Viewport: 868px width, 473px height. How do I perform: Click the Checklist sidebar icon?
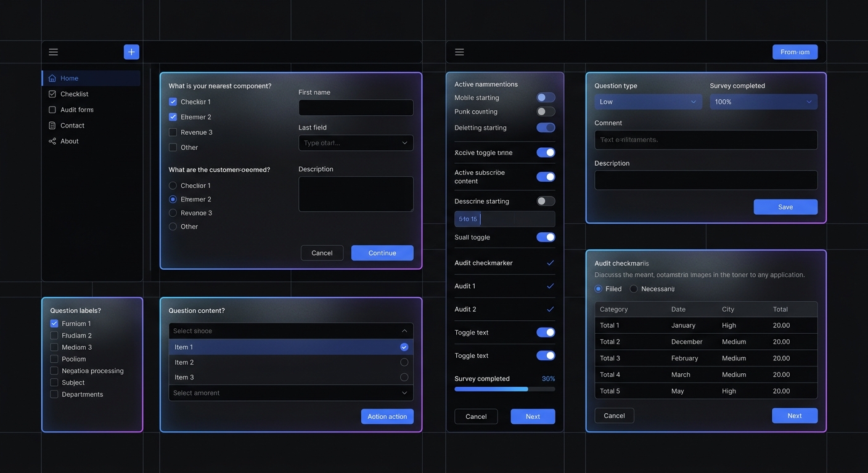pos(52,94)
